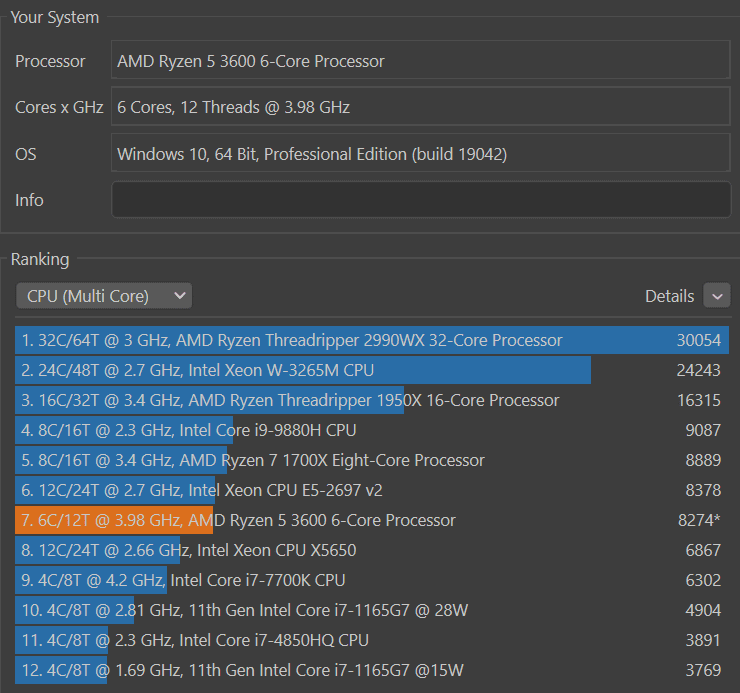
Task: Open the CPU (Multi Core) ranking dropdown
Action: click(104, 296)
